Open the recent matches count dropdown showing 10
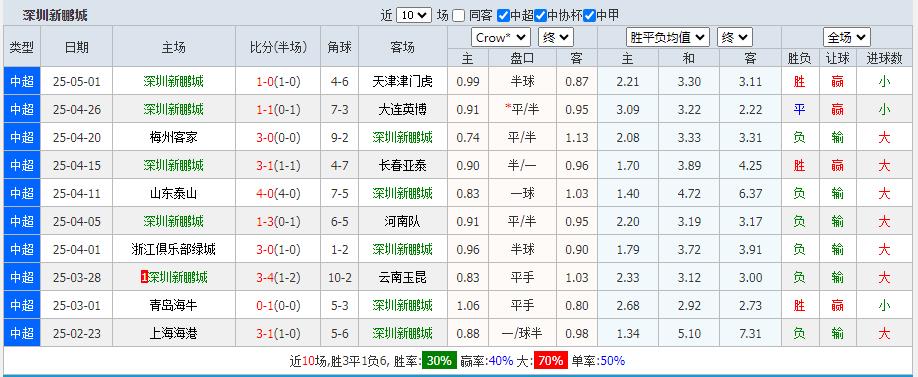Viewport: 918px width, 377px height. click(414, 15)
